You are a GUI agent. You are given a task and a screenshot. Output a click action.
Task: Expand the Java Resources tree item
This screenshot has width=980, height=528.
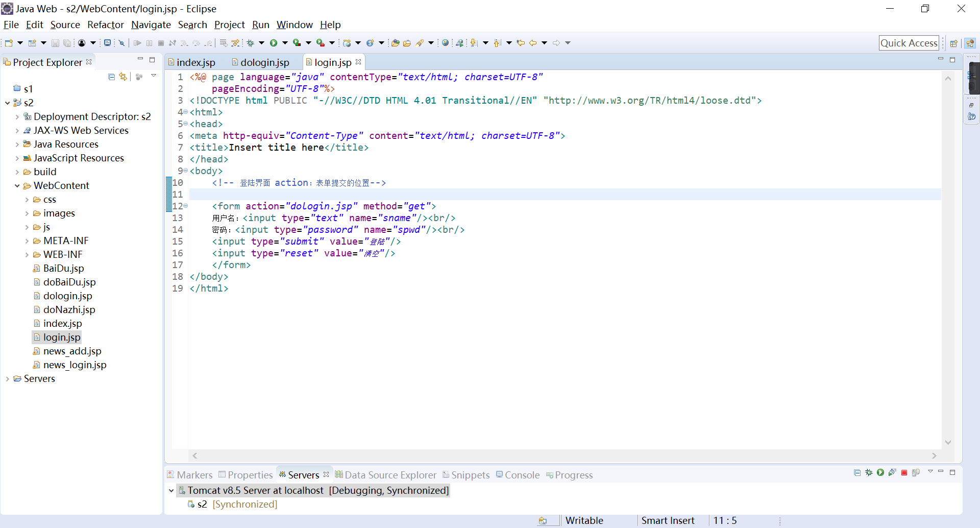pyautogui.click(x=17, y=144)
